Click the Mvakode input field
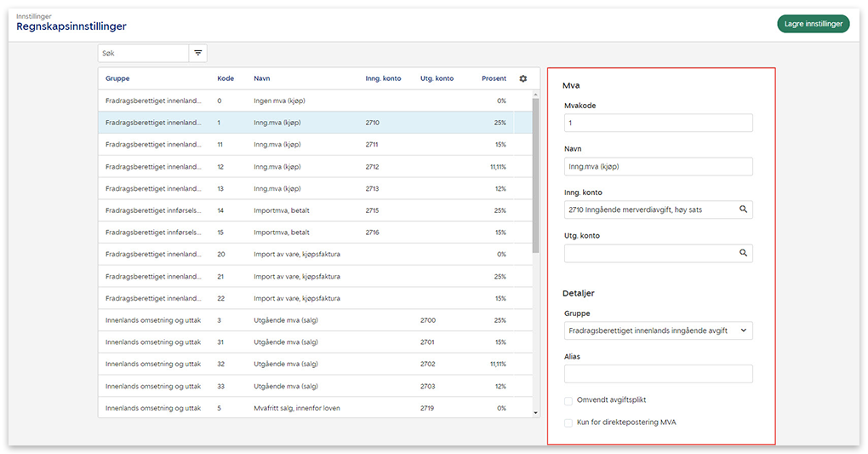 click(x=658, y=123)
